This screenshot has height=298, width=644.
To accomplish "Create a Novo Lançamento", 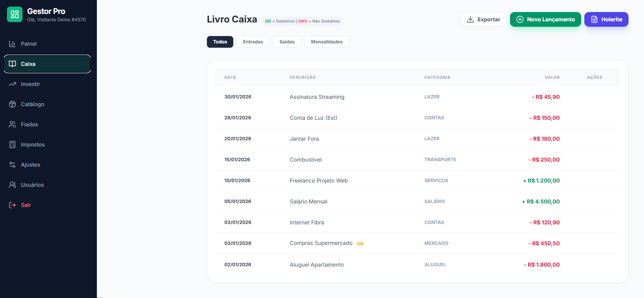I will (545, 19).
